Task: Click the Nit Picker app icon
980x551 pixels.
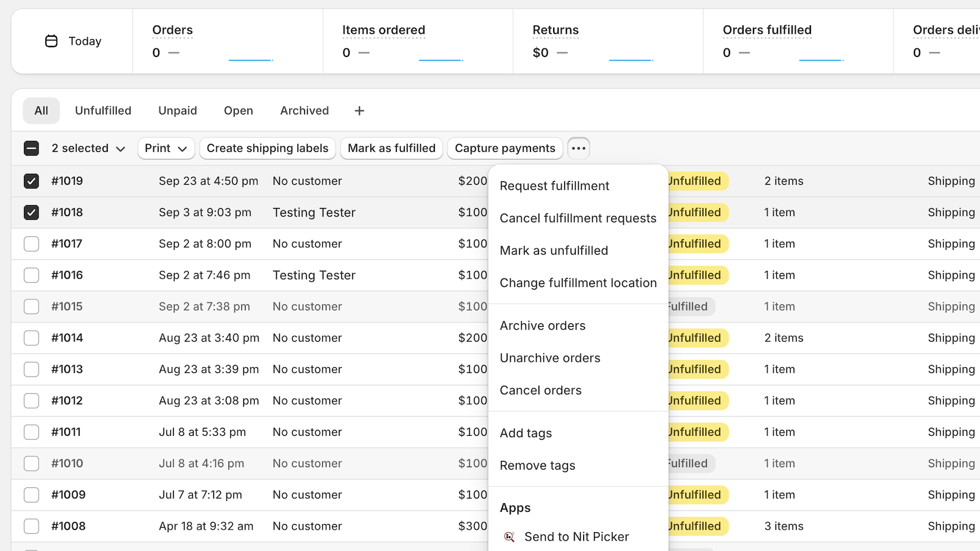Action: [x=509, y=537]
